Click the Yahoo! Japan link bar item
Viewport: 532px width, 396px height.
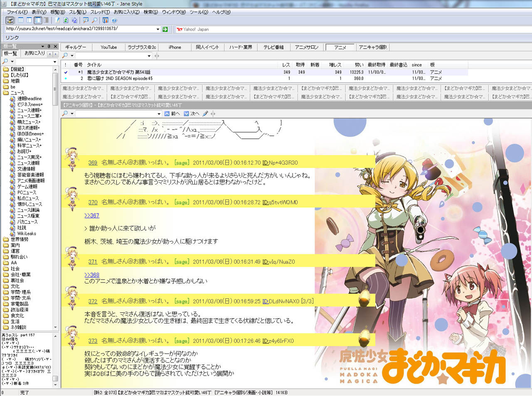tap(192, 29)
